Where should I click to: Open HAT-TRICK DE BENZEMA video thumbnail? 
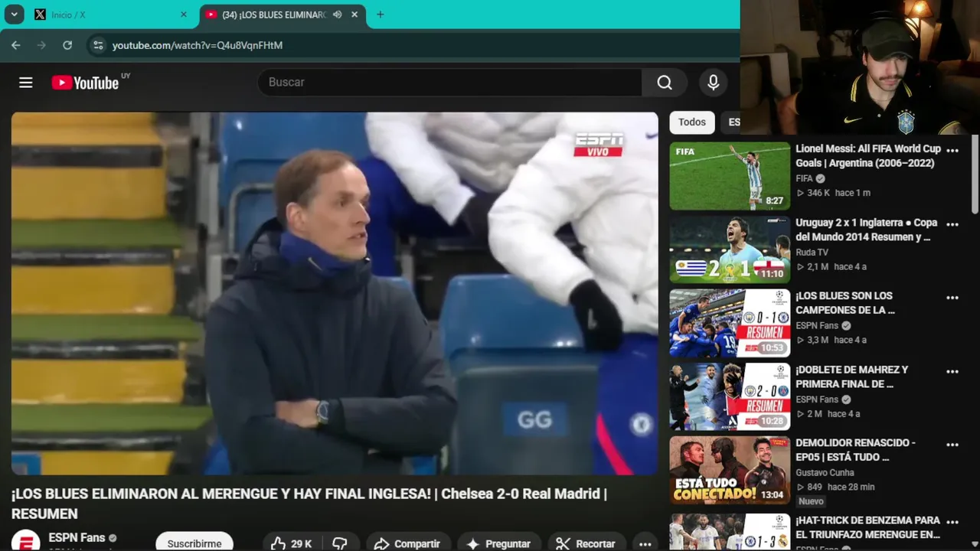[x=730, y=531]
